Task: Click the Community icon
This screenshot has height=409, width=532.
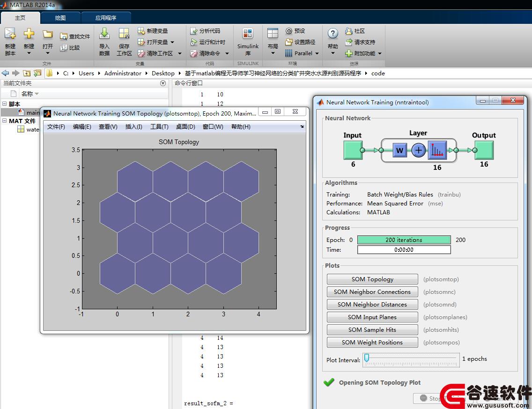Action: click(349, 31)
